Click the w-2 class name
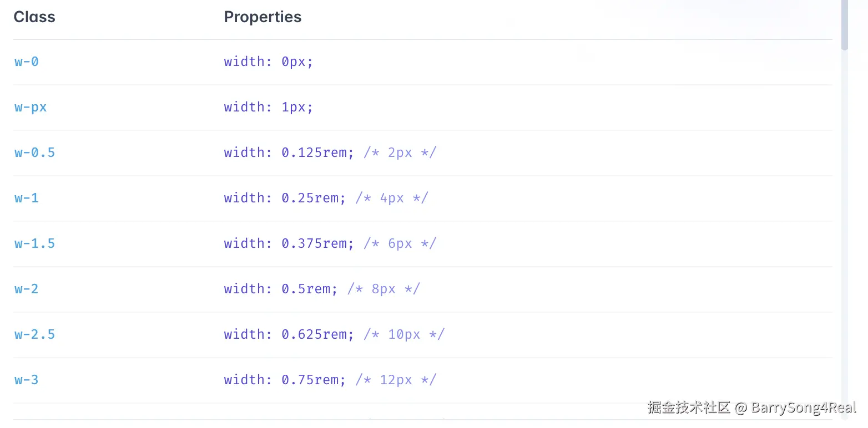This screenshot has height=428, width=868. click(x=27, y=289)
